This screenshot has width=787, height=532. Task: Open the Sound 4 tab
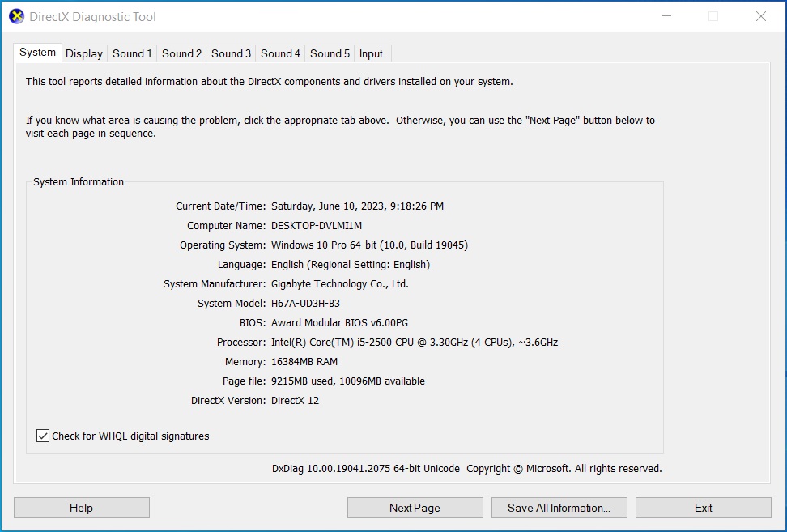pyautogui.click(x=280, y=53)
